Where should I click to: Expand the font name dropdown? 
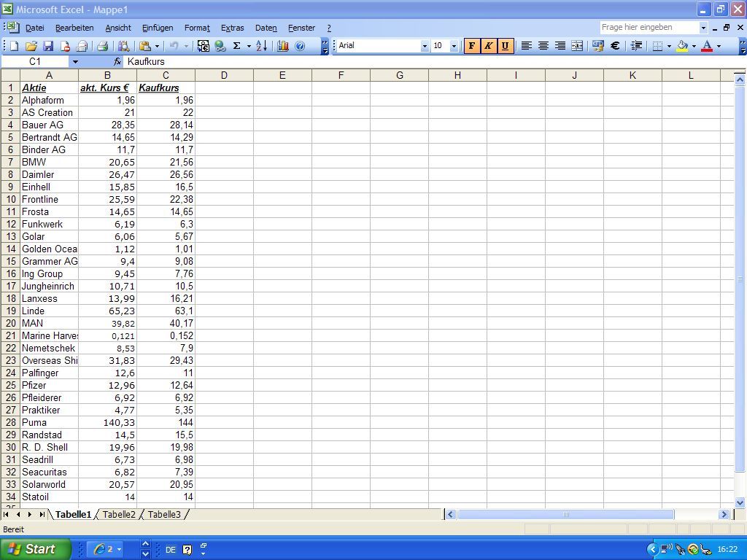coord(425,46)
